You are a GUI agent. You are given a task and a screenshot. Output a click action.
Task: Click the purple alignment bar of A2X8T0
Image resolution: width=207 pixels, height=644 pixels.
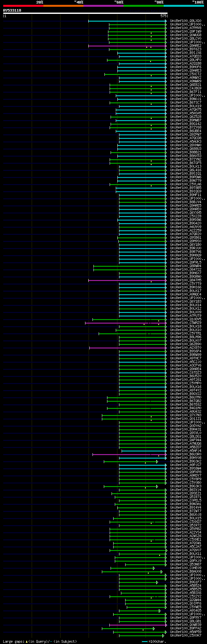pos(128,348)
